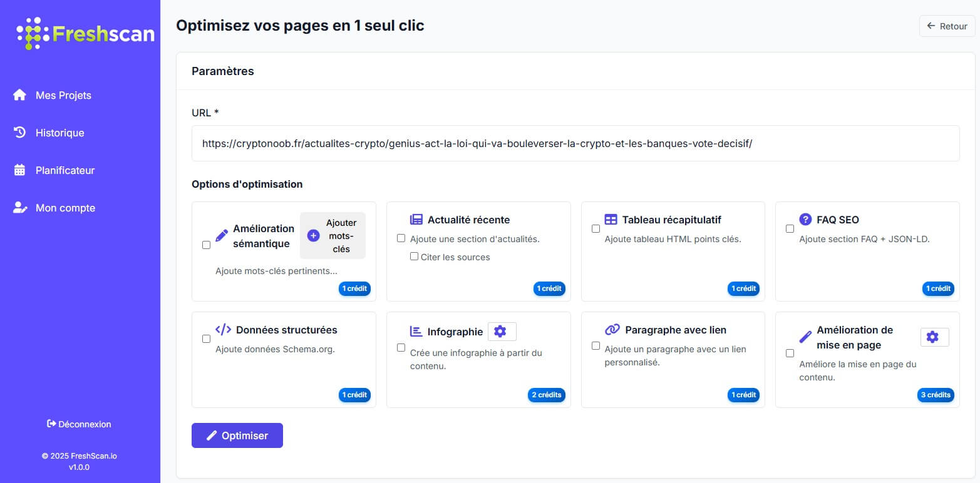Open gear settings for Amélioration de mise en page
Screen dimensions: 980x483
[x=934, y=337]
